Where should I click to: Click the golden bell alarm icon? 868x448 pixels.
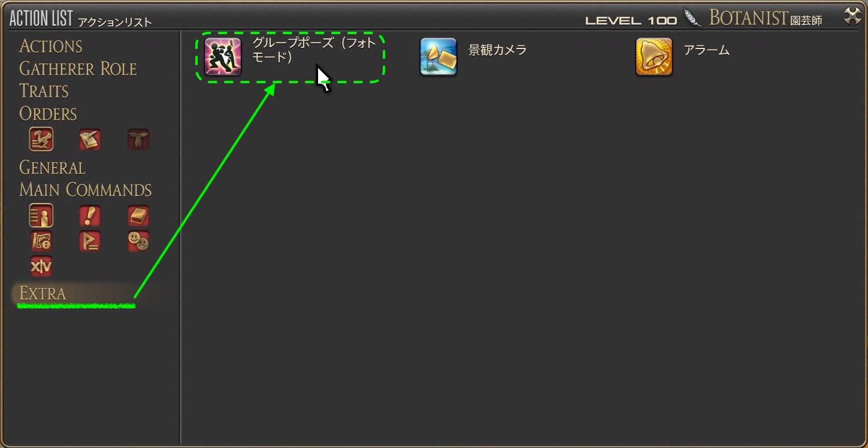[x=654, y=57]
